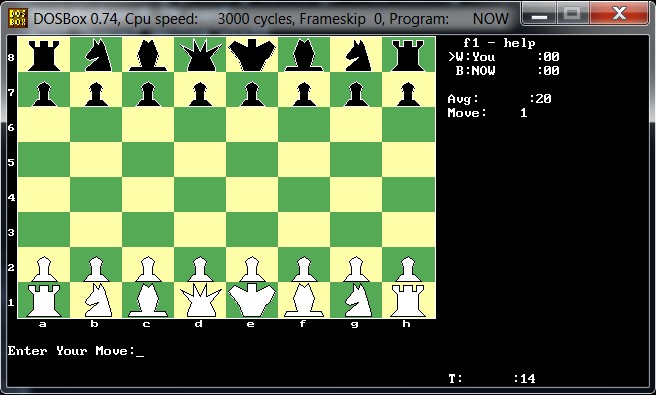
Task: Select the white queen on d1
Action: [x=200, y=300]
